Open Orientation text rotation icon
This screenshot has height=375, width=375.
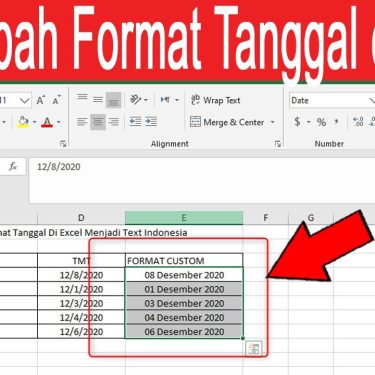pos(135,100)
